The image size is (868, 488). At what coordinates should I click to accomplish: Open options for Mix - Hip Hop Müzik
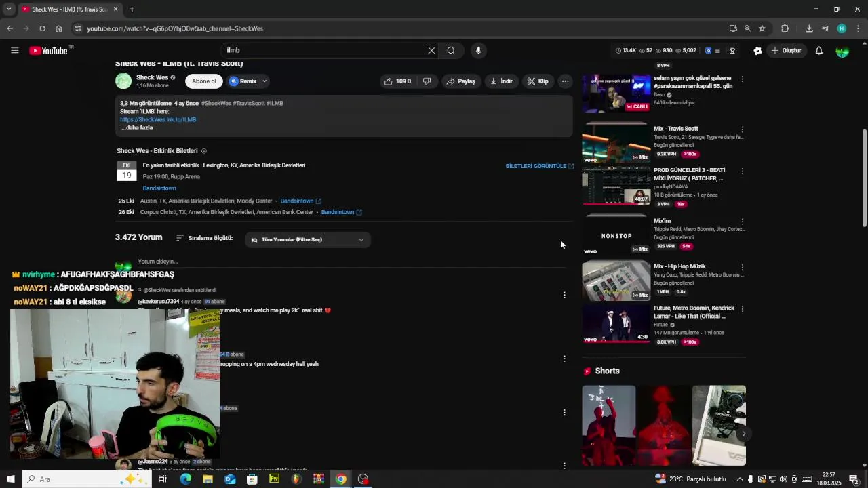click(x=743, y=267)
